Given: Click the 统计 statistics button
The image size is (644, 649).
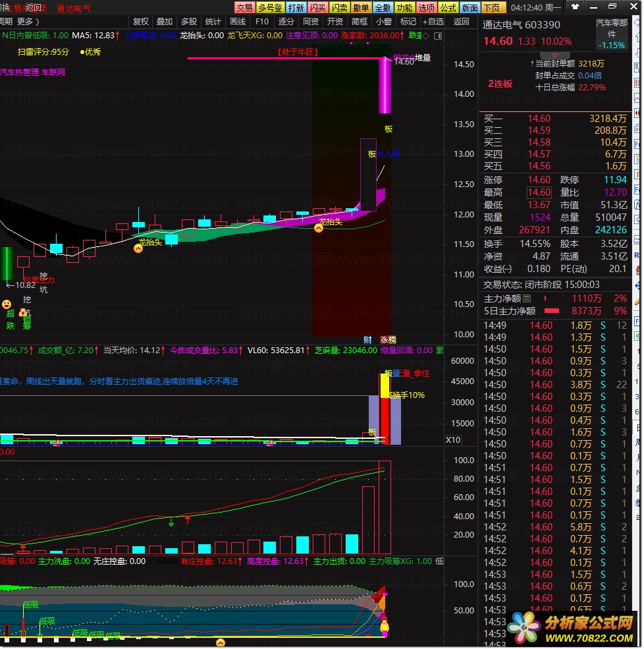Looking at the screenshot, I should point(213,22).
